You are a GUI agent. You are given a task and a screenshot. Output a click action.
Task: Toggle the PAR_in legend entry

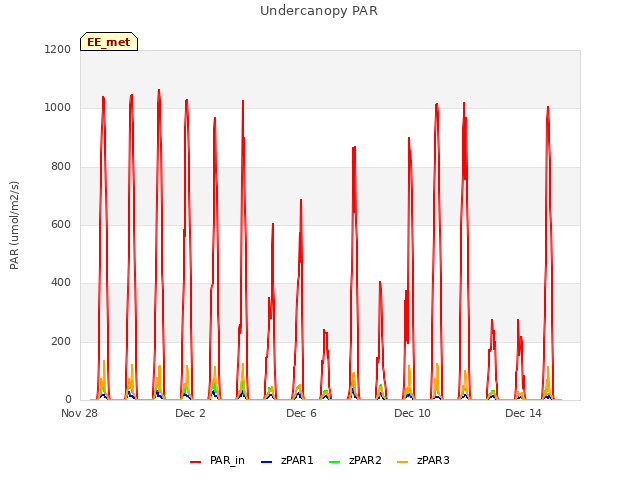coord(217,460)
